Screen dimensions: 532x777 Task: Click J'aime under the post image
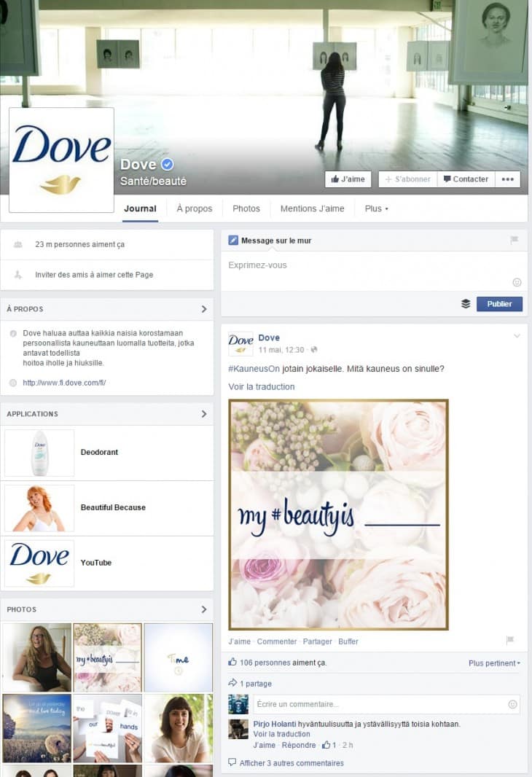pos(239,641)
